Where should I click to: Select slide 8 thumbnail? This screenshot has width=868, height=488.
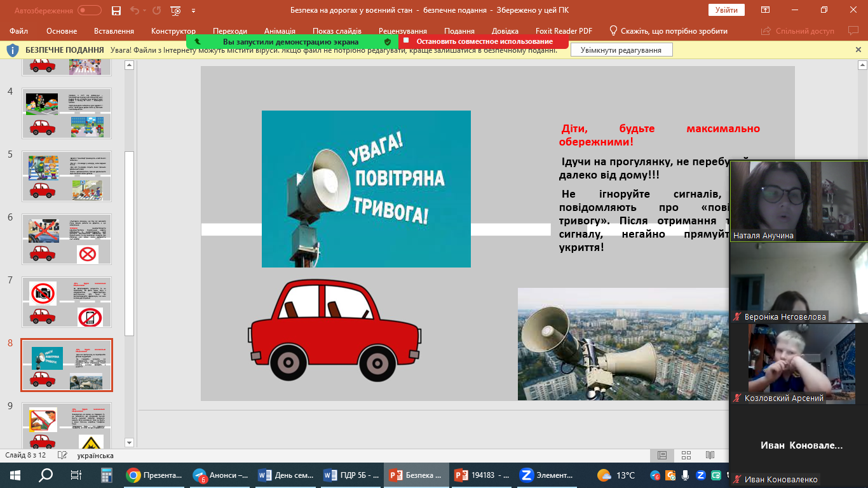click(67, 365)
